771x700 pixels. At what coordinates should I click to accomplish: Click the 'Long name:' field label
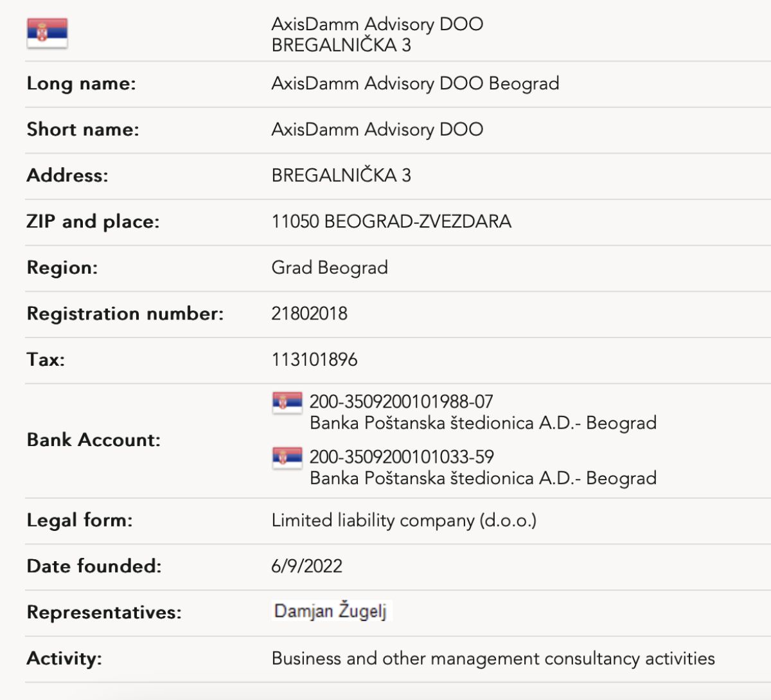[81, 84]
